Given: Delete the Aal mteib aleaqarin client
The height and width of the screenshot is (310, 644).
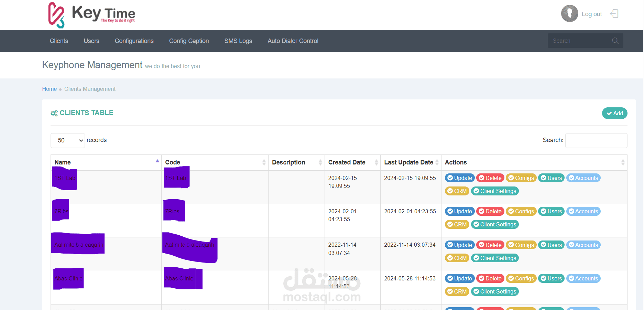Looking at the screenshot, I should (x=490, y=245).
